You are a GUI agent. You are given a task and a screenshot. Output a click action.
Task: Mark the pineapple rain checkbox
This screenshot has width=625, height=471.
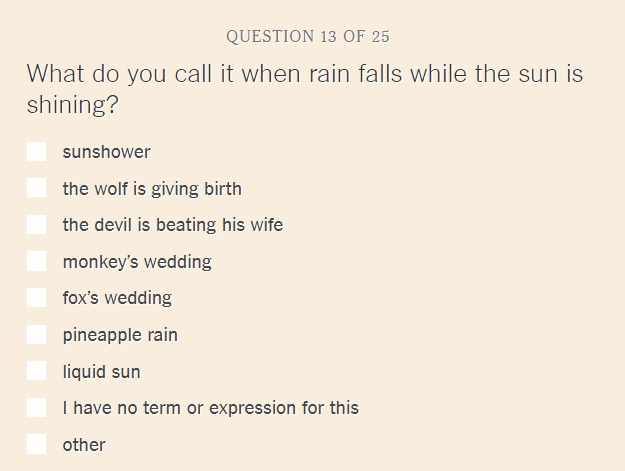point(36,334)
